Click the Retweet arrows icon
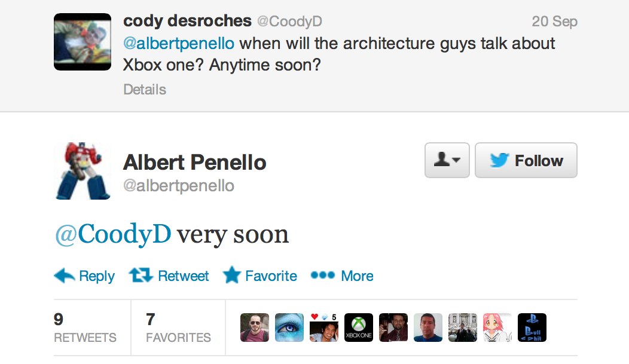Viewport: 629px width, 364px height. pyautogui.click(x=141, y=276)
